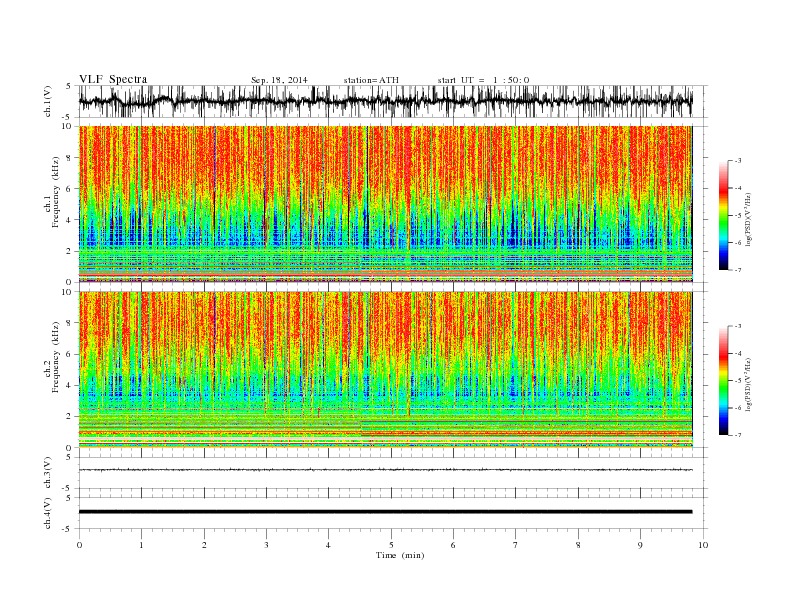The width and height of the screenshot is (792, 612).
Task: Click the "Time (min)" x-axis label
Action: (400, 555)
